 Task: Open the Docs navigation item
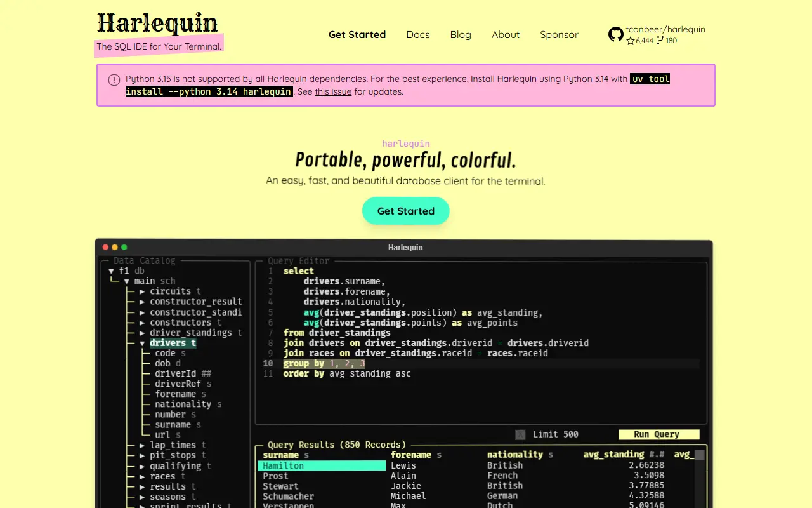pyautogui.click(x=418, y=35)
